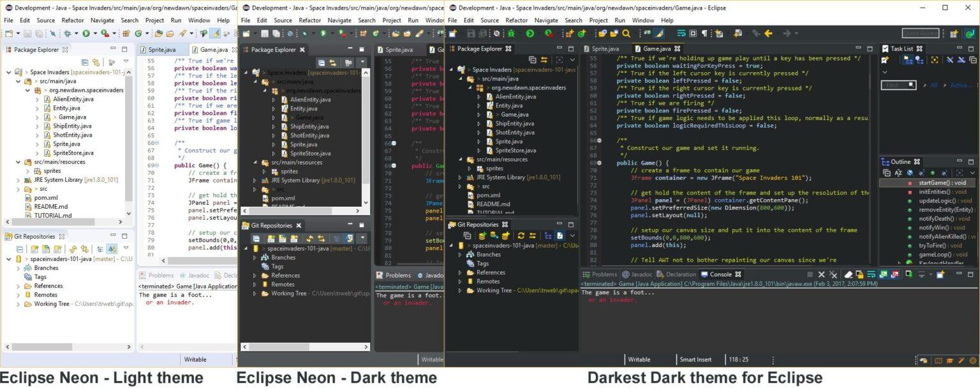Sort Outline members alphabetically with the Az icon
Image resolution: width=980 pixels, height=388 pixels.
pos(898,172)
